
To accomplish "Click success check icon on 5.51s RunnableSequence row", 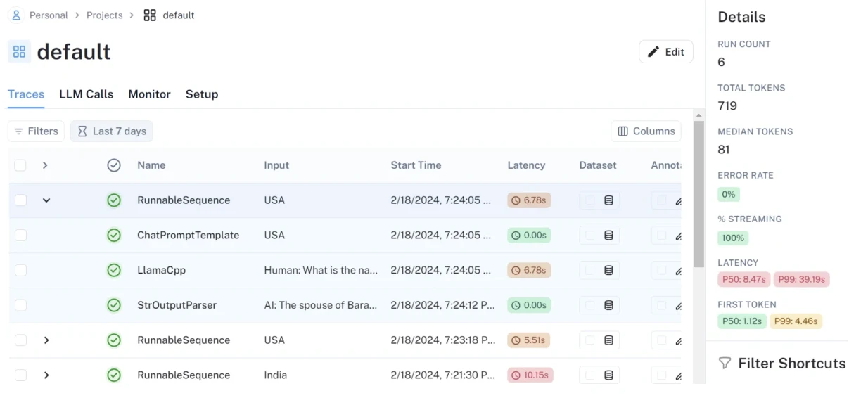I will (x=114, y=340).
